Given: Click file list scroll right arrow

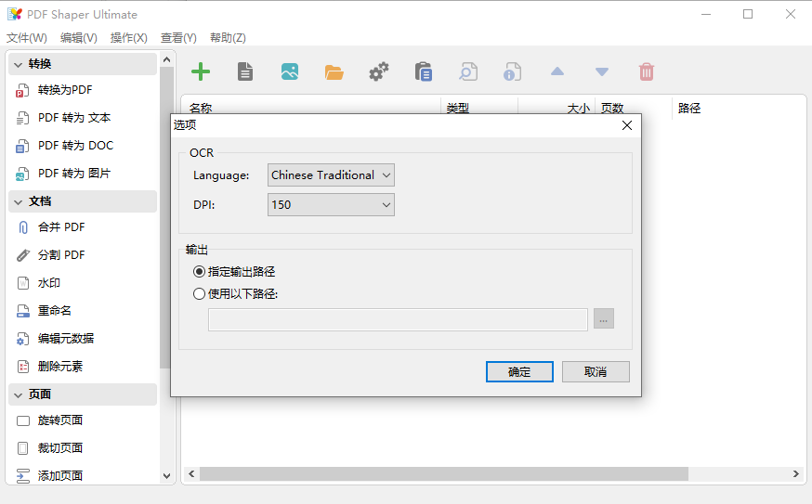Looking at the screenshot, I should (x=796, y=474).
